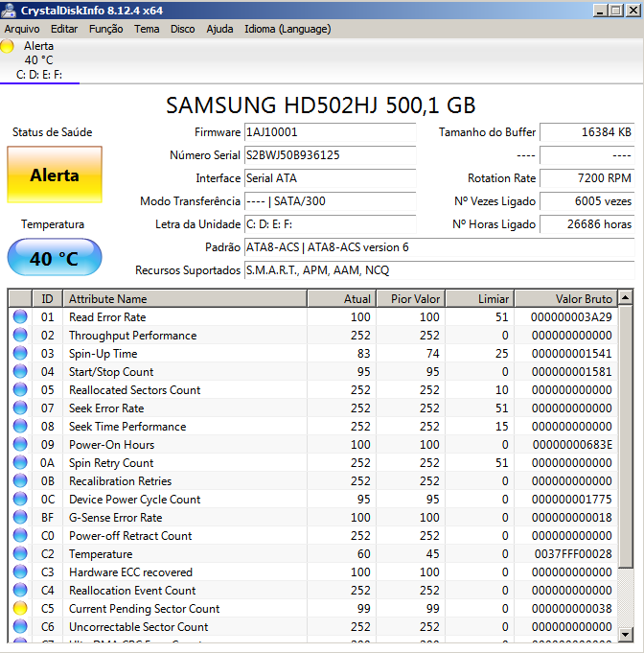
Task: Click raw value 0000000683E
Action: coord(572,445)
